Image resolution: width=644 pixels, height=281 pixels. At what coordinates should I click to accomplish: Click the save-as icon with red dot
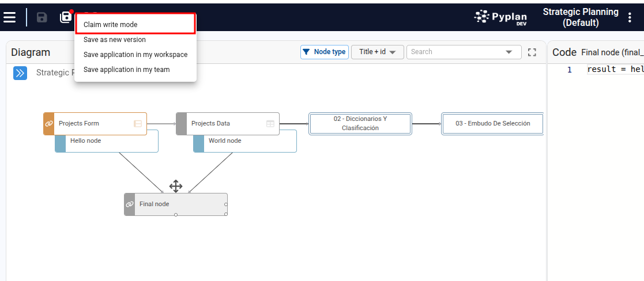pyautogui.click(x=66, y=17)
